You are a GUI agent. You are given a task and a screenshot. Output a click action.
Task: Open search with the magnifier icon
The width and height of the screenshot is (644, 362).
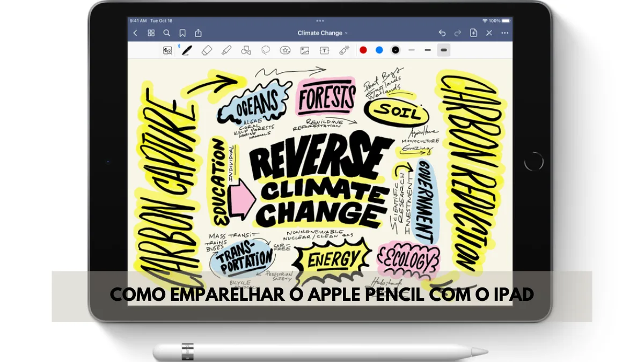(x=167, y=33)
